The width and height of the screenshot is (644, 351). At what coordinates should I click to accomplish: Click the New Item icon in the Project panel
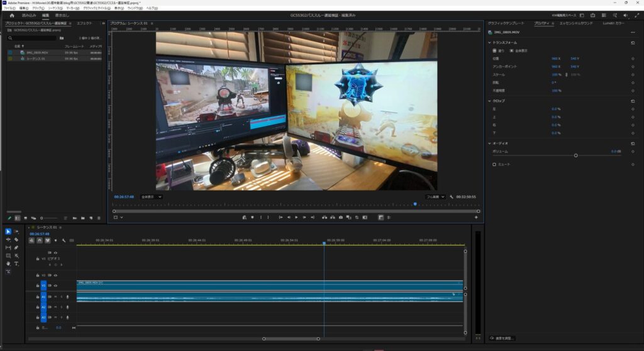[91, 218]
